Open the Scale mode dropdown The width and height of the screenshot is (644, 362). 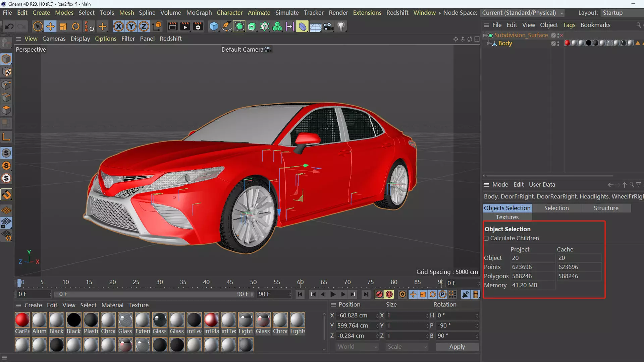click(x=407, y=347)
